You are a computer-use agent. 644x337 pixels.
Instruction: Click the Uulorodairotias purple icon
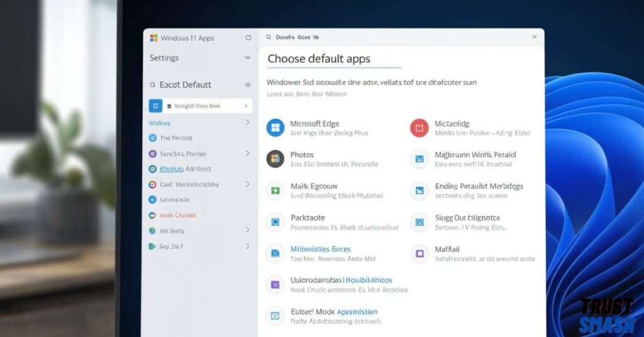click(275, 284)
